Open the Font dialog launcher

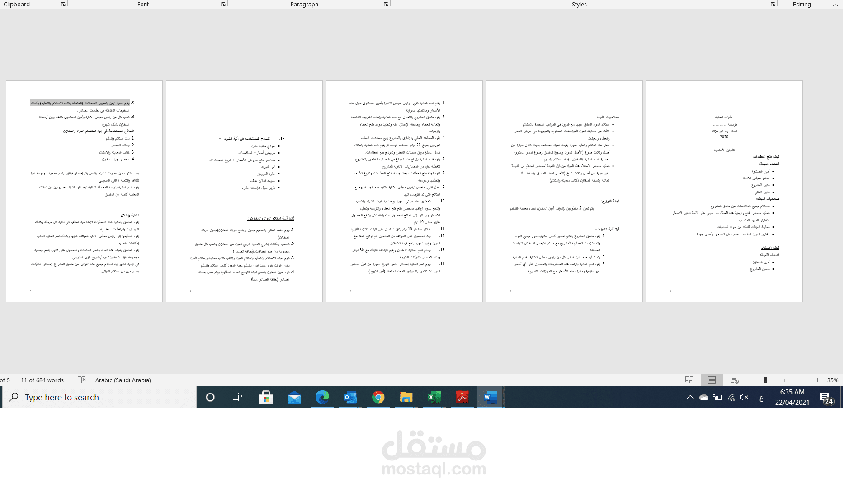223,4
